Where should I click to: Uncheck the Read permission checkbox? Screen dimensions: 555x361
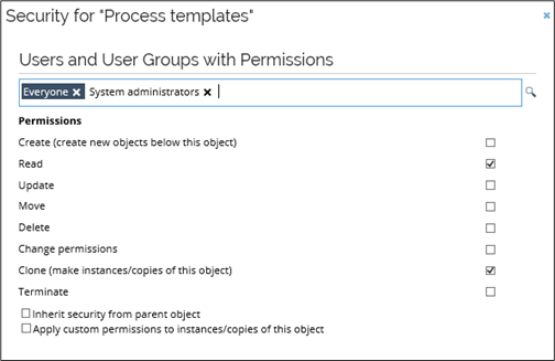click(x=490, y=164)
